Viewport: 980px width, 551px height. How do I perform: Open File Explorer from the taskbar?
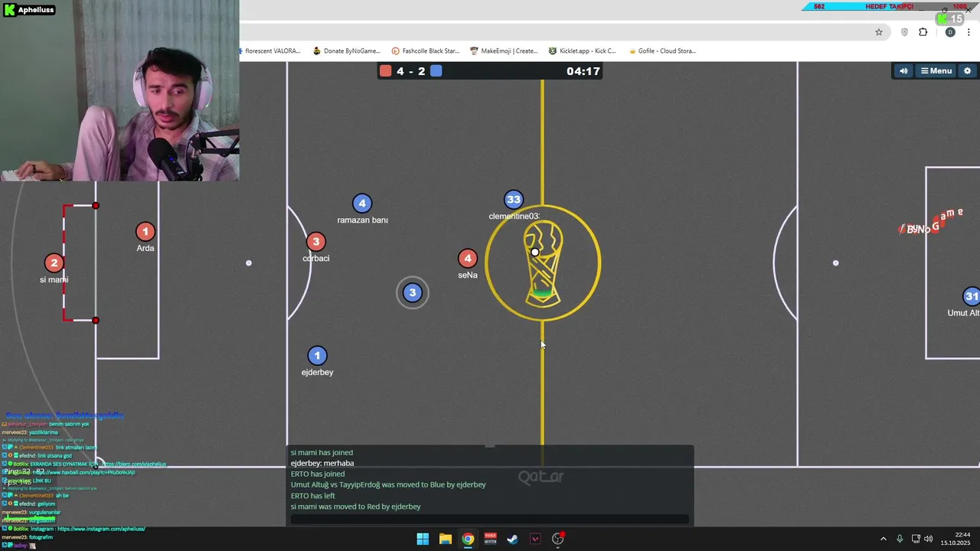pyautogui.click(x=445, y=539)
